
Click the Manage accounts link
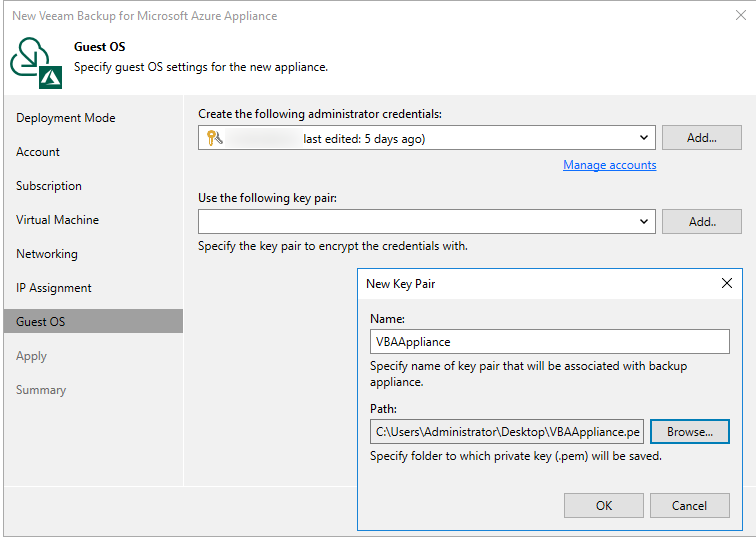[x=609, y=165]
